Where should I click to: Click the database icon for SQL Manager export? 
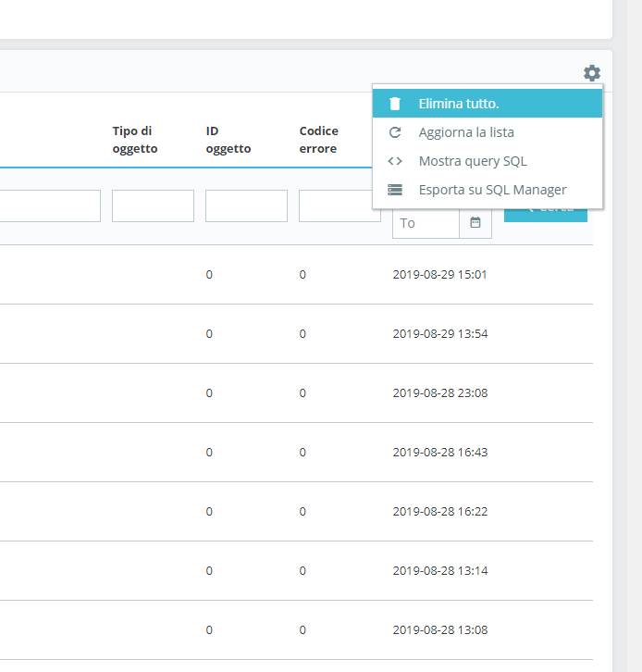(395, 190)
